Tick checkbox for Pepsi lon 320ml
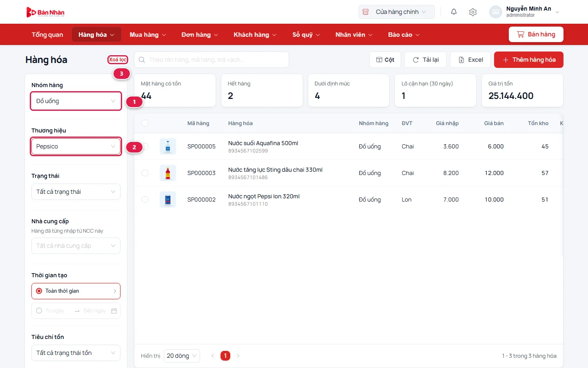 point(145,200)
